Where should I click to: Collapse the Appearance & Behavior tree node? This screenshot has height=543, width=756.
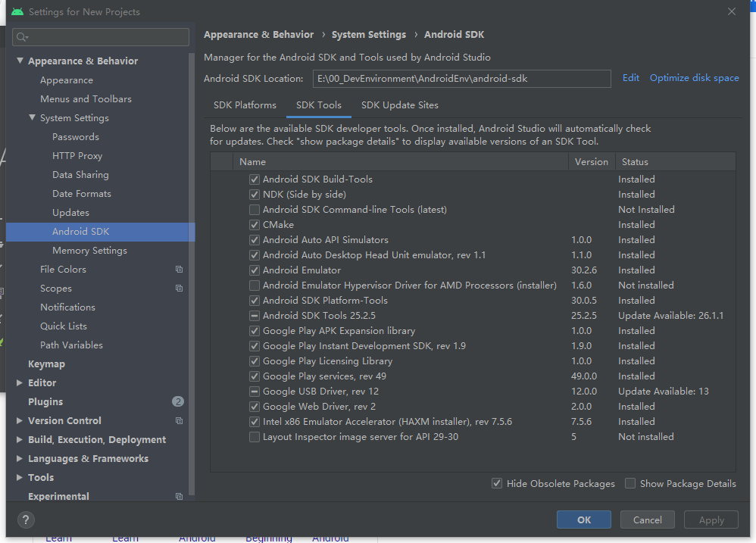point(20,61)
